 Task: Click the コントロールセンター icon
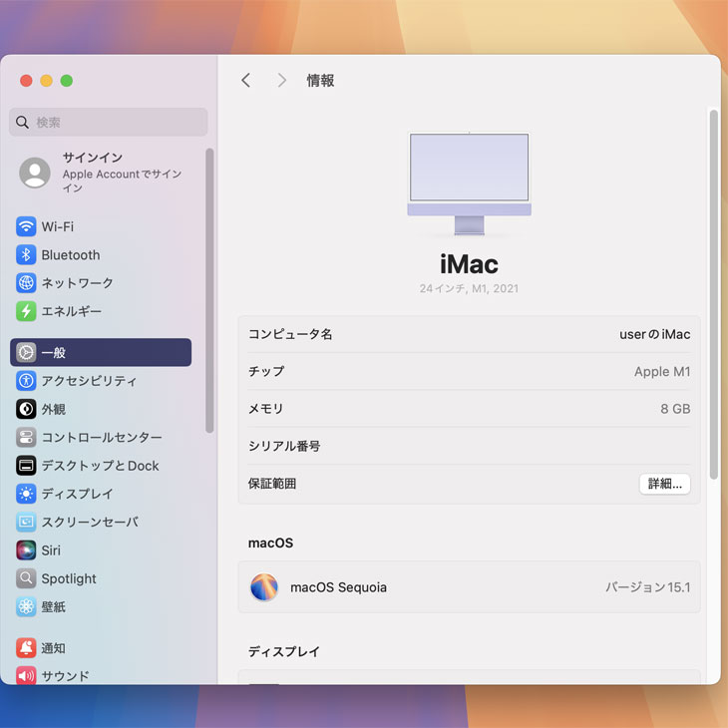(26, 438)
